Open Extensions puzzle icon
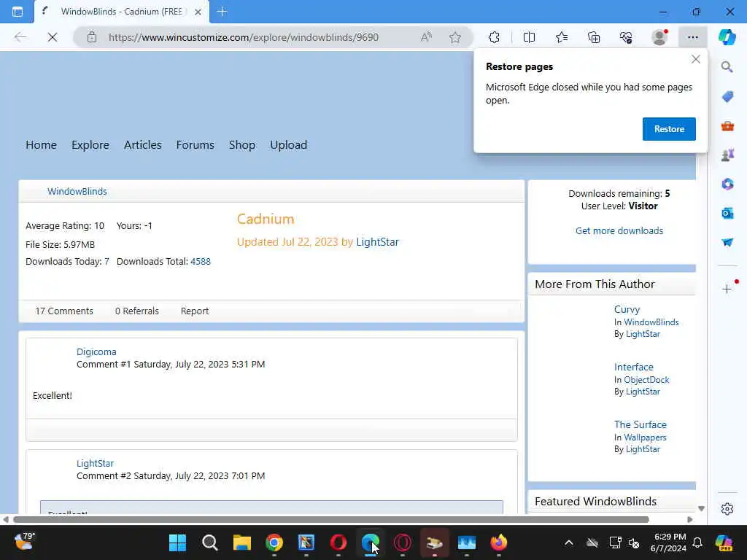Image resolution: width=747 pixels, height=560 pixels. click(x=494, y=37)
